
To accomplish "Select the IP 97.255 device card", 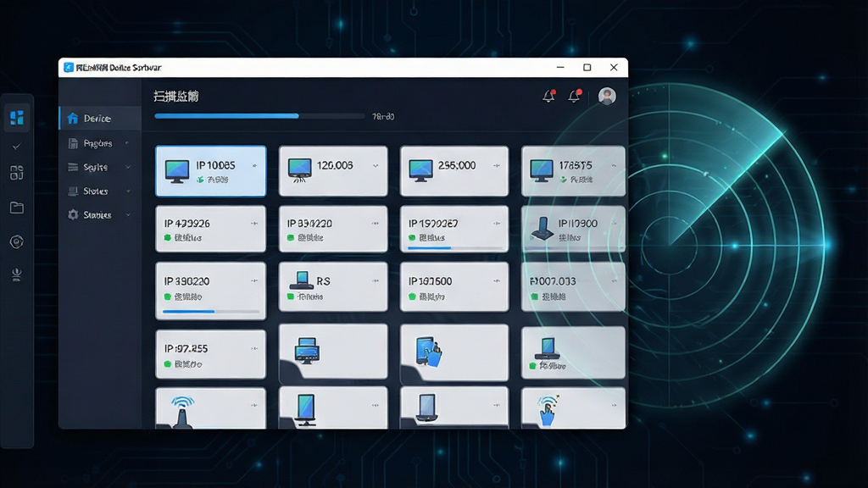I will tap(210, 354).
